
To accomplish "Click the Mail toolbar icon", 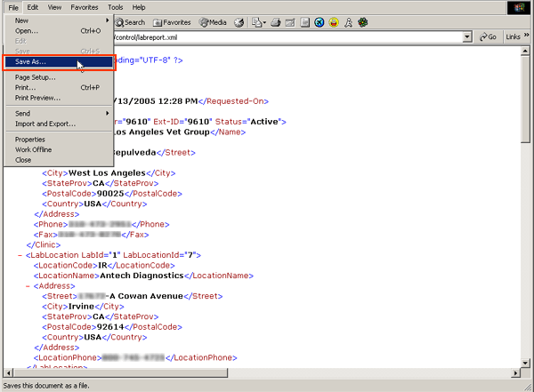I will point(256,23).
